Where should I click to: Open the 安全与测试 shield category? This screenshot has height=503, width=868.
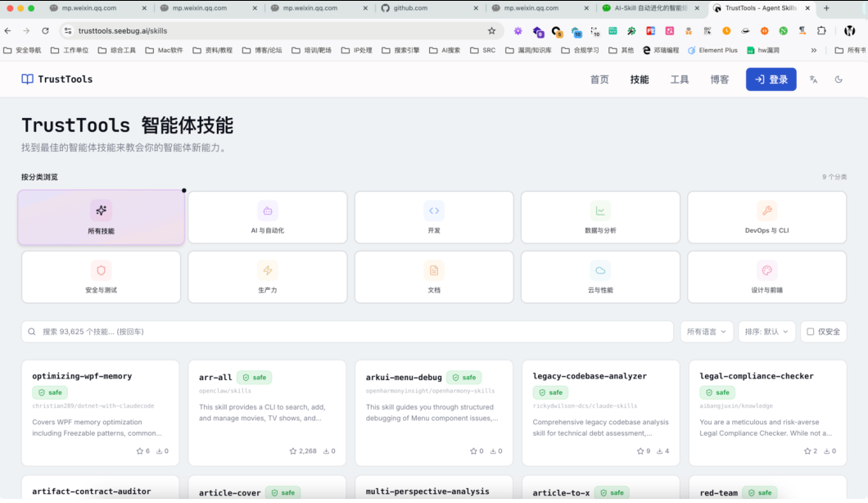101,277
